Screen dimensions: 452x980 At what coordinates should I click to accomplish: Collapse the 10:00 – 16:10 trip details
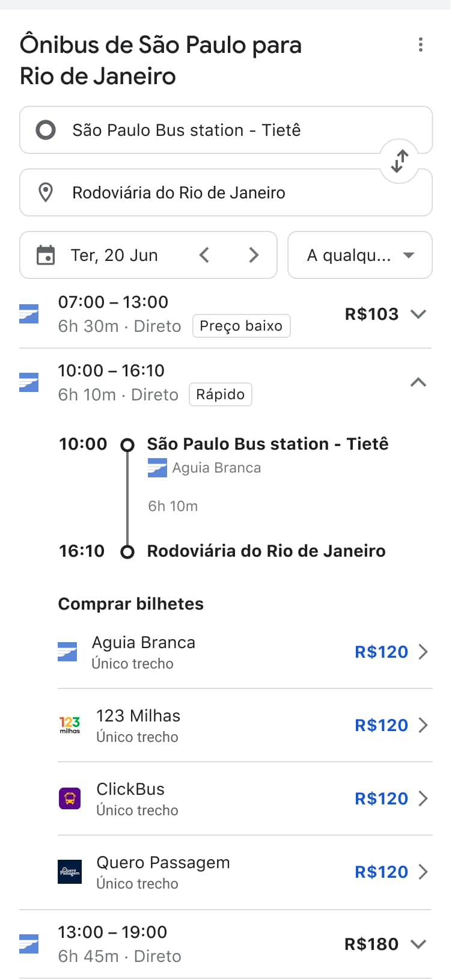point(418,382)
